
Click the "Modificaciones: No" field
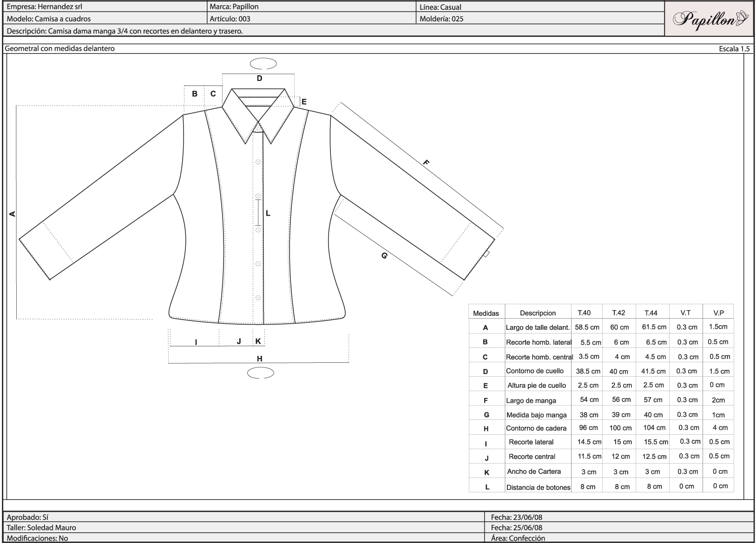[x=37, y=538]
